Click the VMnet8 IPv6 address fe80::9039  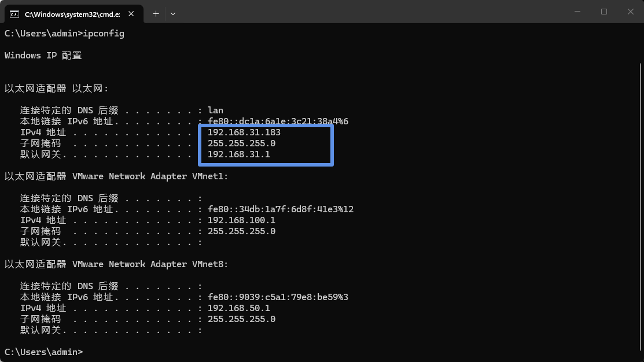point(278,297)
